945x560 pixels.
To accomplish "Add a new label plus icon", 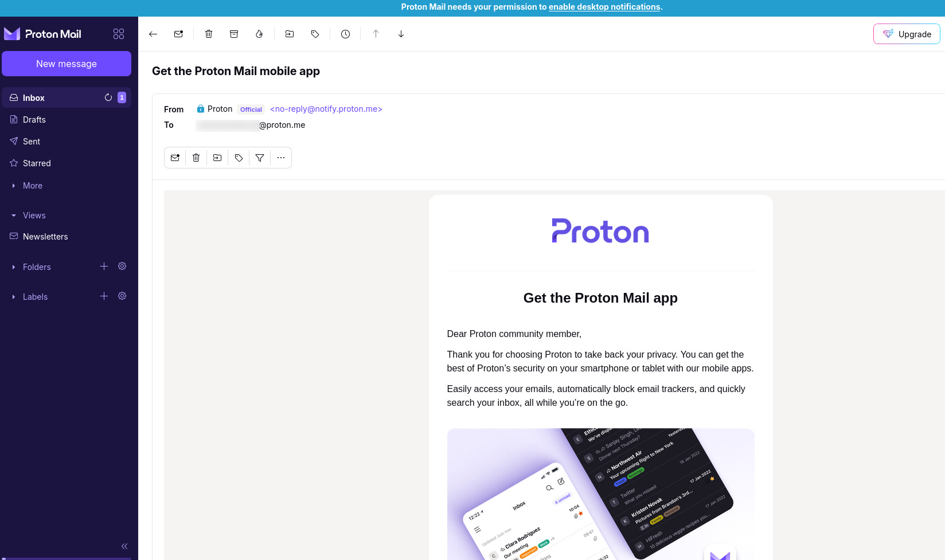I will click(x=104, y=296).
